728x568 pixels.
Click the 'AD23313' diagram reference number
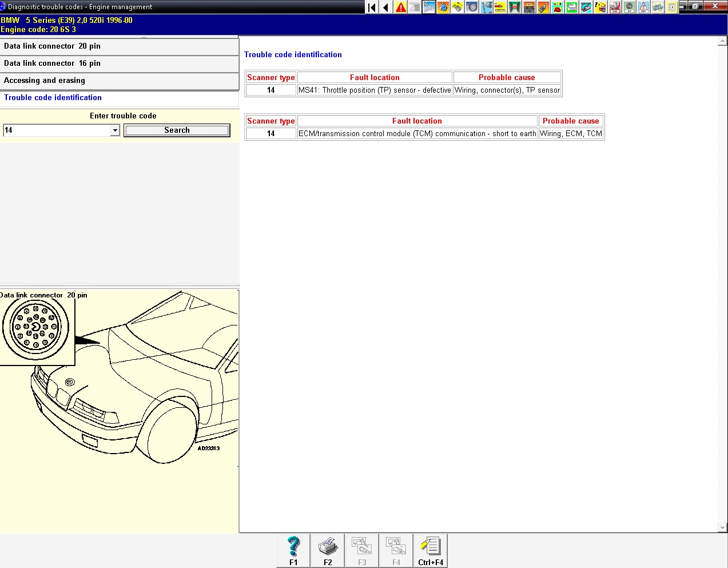tap(209, 448)
